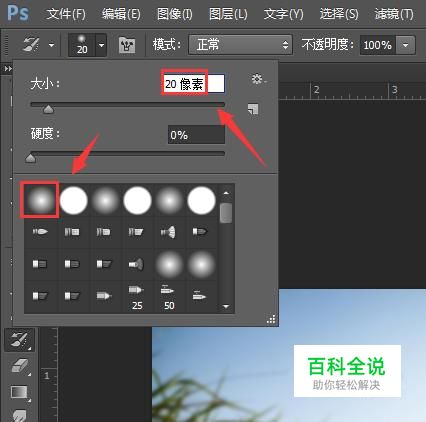This screenshot has width=426, height=422.
Task: Click the 硬度 field showing 0%
Action: click(196, 135)
